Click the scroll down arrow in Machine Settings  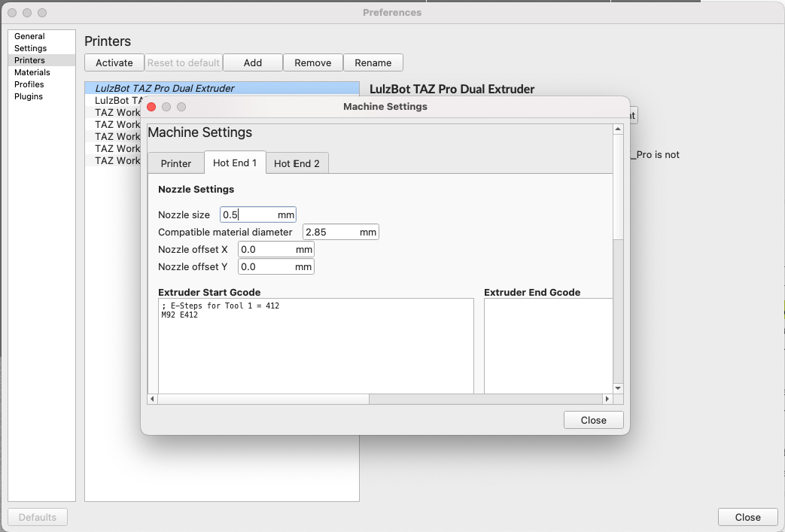618,388
